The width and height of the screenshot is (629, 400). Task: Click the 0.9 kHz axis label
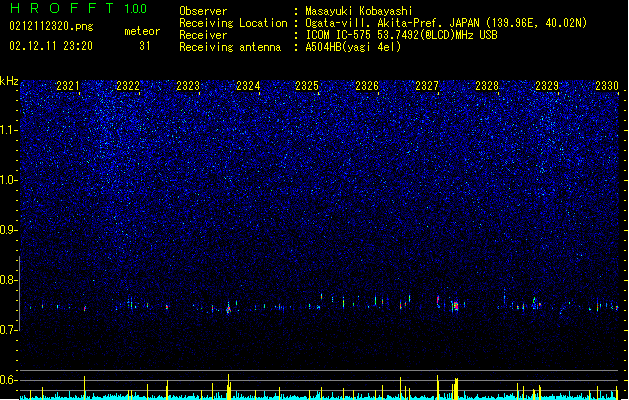tap(8, 230)
